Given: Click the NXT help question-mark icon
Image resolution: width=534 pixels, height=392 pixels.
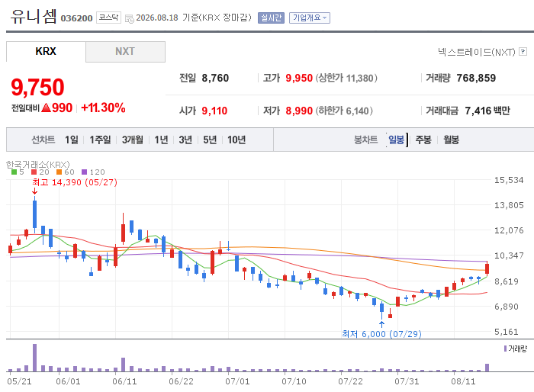Looking at the screenshot, I should 523,52.
